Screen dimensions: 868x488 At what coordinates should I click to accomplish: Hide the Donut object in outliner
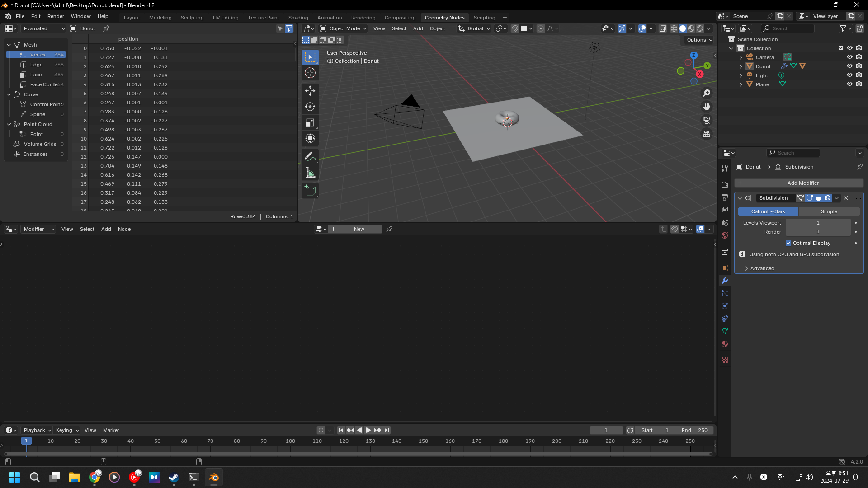pyautogui.click(x=849, y=66)
